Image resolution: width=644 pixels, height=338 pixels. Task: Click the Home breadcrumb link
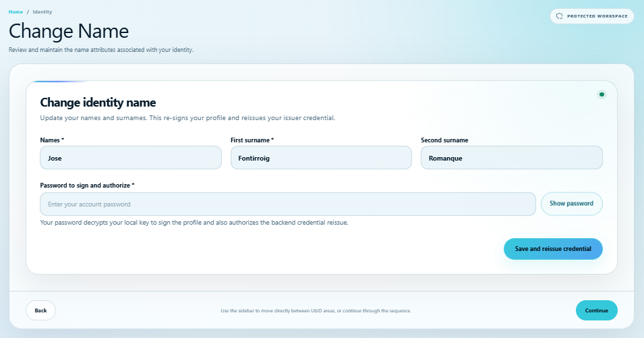(16, 12)
